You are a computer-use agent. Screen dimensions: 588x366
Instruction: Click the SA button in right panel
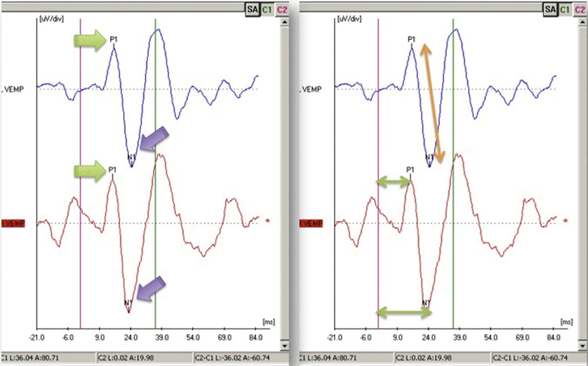click(550, 9)
